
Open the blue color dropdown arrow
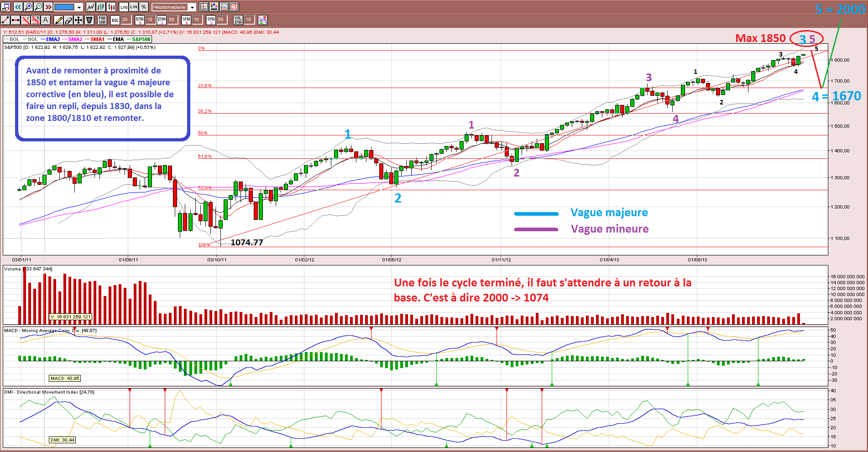coord(79,7)
